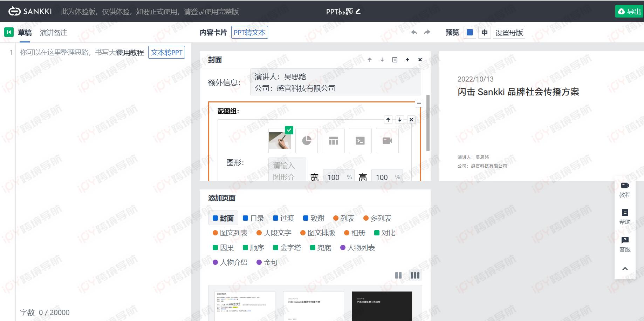This screenshot has height=321, width=644.
Task: Open the 使用教程 link
Action: click(x=130, y=52)
